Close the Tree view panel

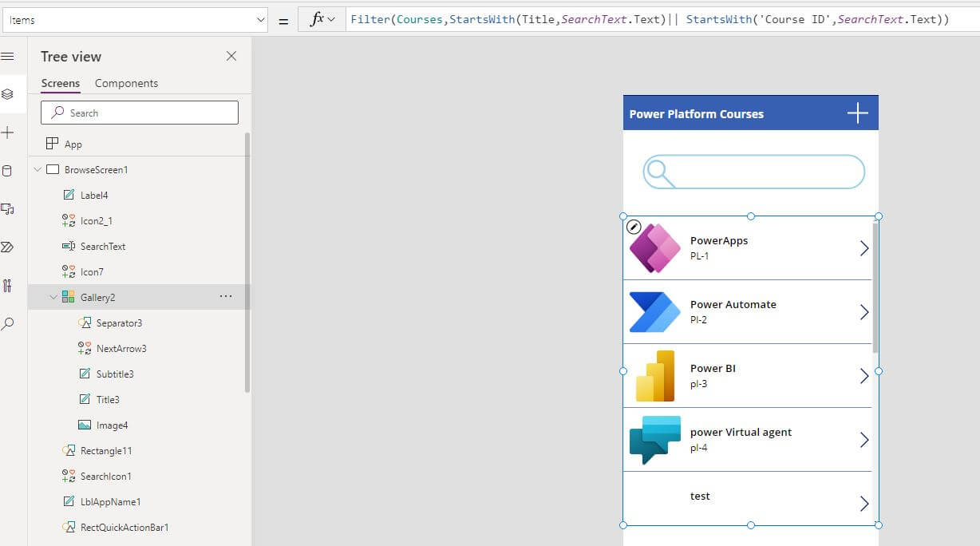[x=231, y=56]
